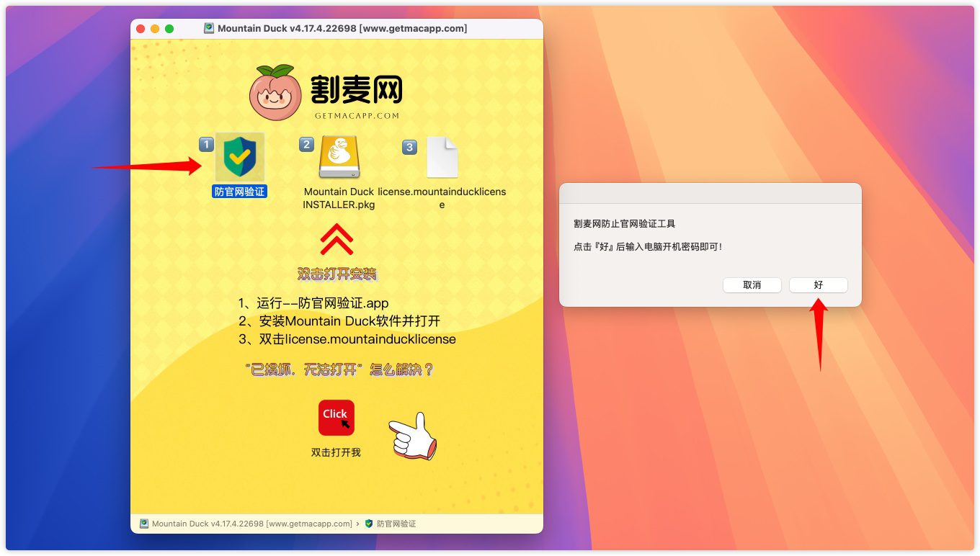This screenshot has width=980, height=556.
Task: Click the 取消 button in dialog
Action: [x=752, y=285]
